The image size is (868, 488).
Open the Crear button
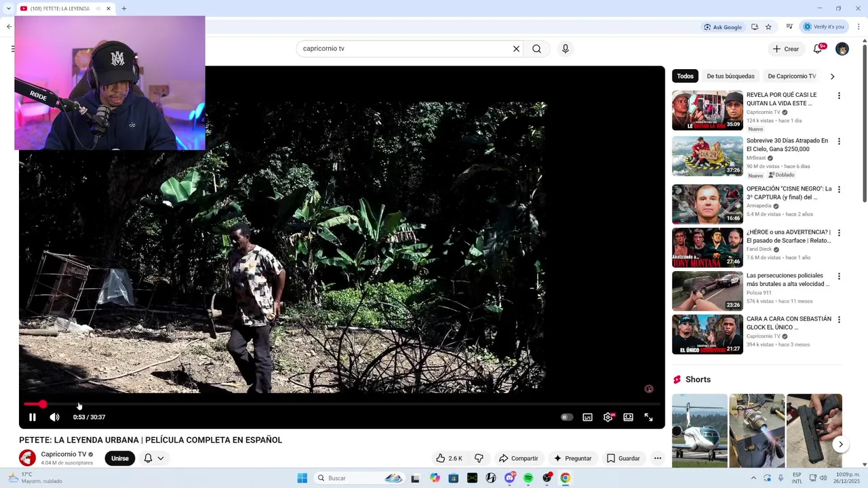pos(786,49)
